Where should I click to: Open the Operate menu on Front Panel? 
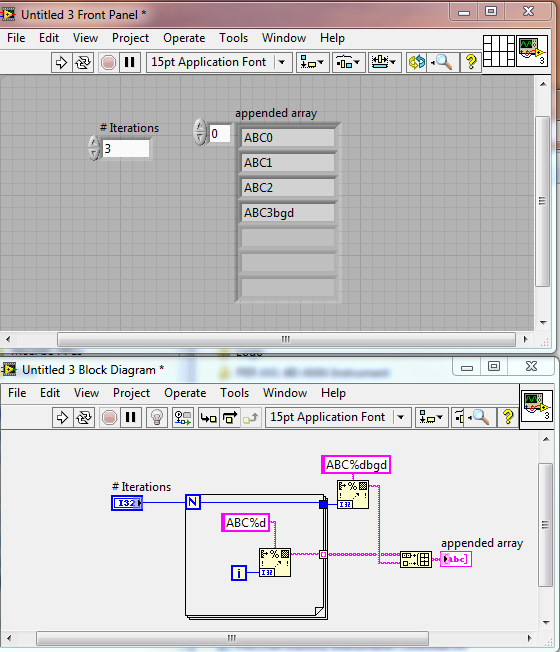(x=184, y=38)
